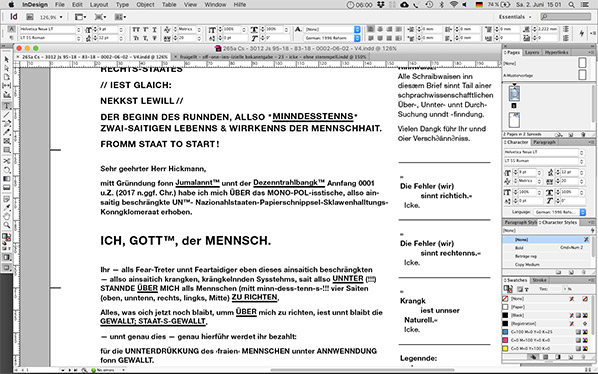Viewport: 598px width, 374px height.
Task: Open Essentials workspace switcher
Action: (514, 17)
